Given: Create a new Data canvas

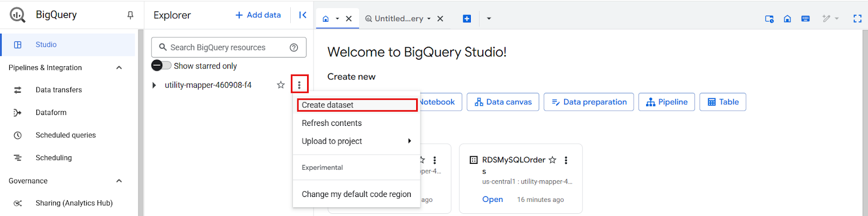Looking at the screenshot, I should click(x=503, y=102).
